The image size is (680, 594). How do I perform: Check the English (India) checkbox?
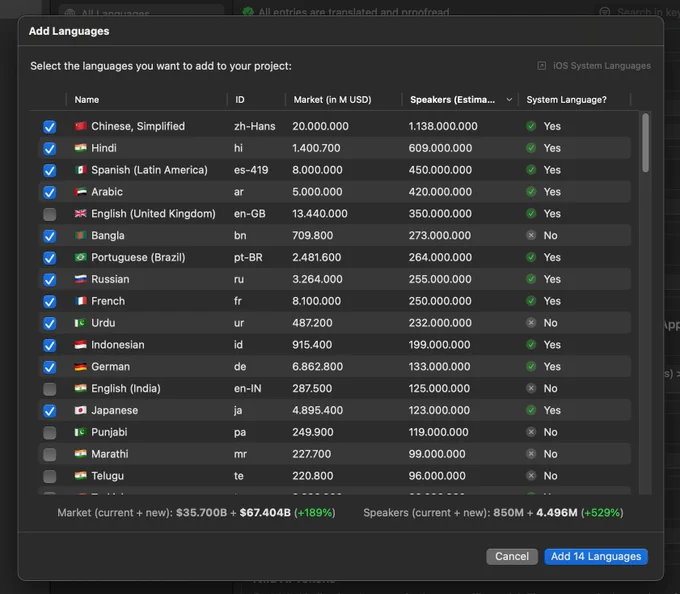pos(50,389)
